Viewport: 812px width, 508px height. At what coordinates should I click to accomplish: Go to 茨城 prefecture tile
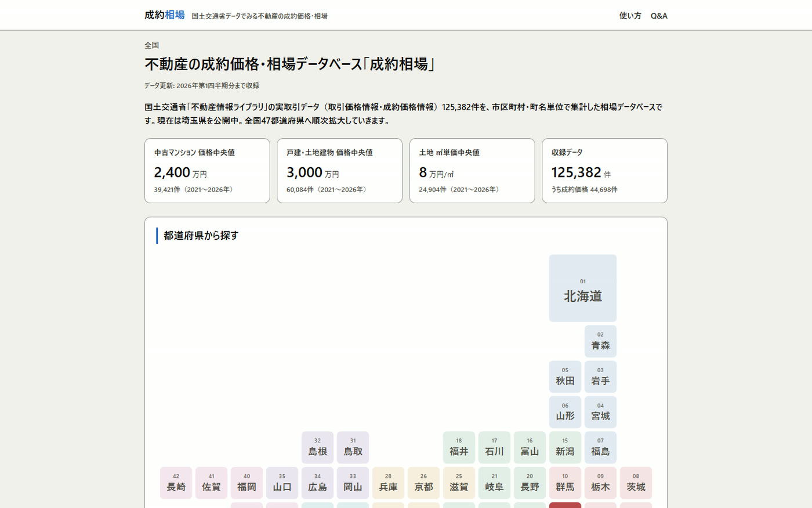pyautogui.click(x=636, y=483)
